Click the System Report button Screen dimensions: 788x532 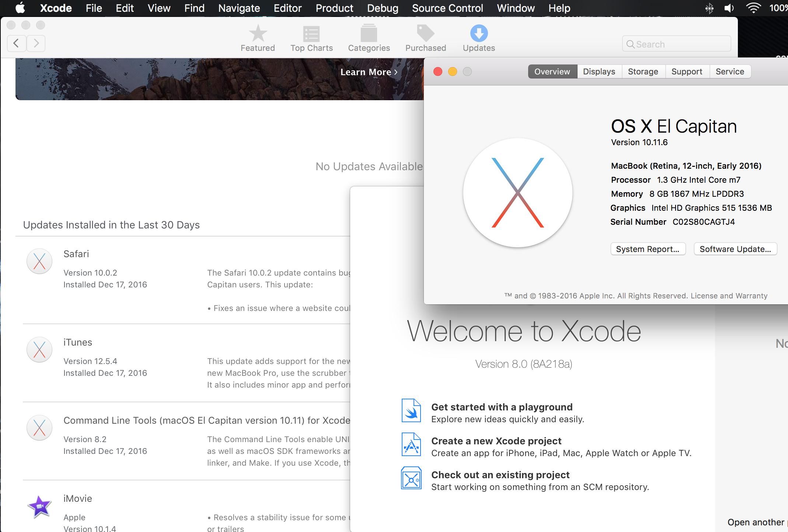click(x=648, y=249)
